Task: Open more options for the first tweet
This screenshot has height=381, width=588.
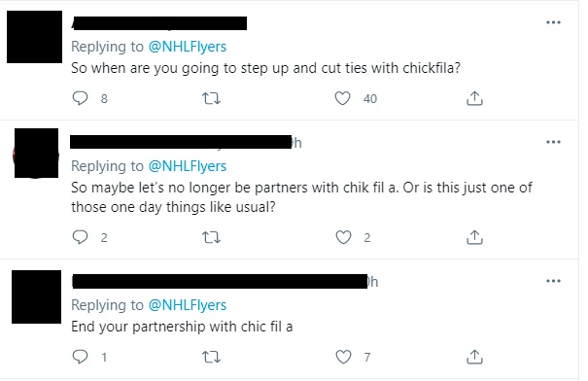Action: tap(553, 22)
